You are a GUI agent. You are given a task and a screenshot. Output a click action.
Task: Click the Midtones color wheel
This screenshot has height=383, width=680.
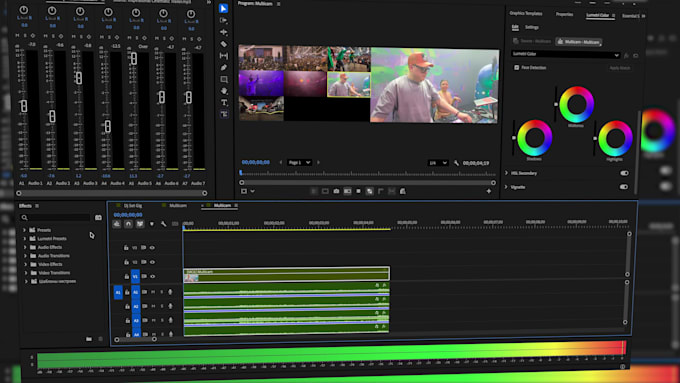(x=576, y=105)
